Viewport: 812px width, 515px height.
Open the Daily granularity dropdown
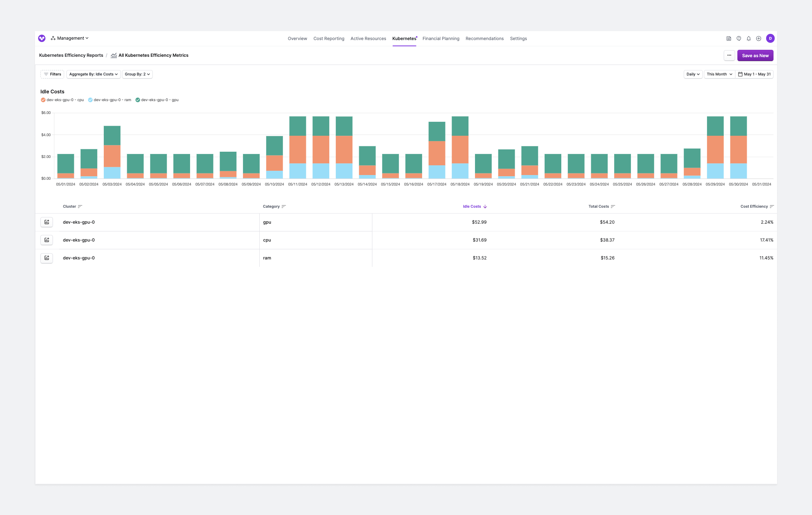tap(692, 74)
